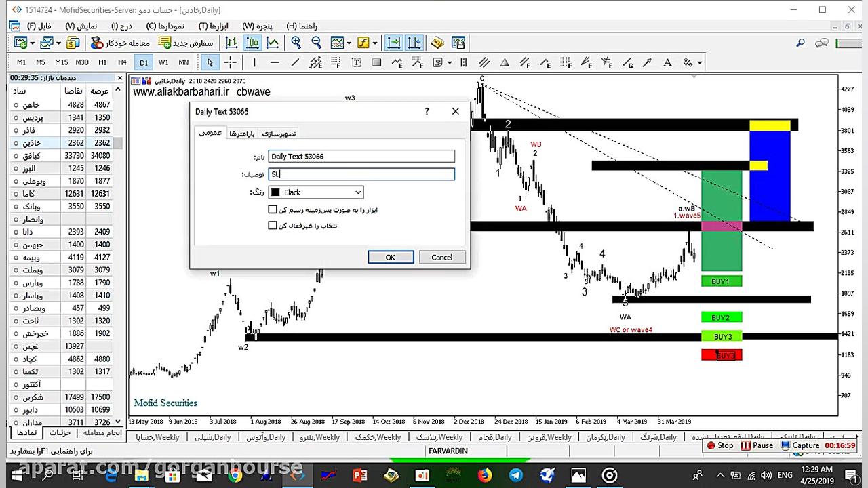Pick the trendline drawing tool

[x=295, y=62]
